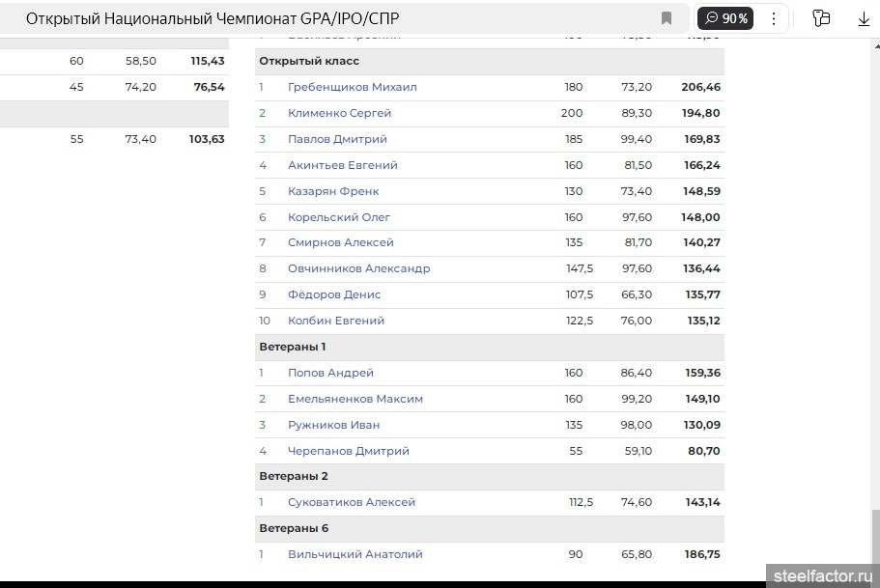Open the passwords and cards manager icon
This screenshot has height=588, width=880.
(821, 18)
